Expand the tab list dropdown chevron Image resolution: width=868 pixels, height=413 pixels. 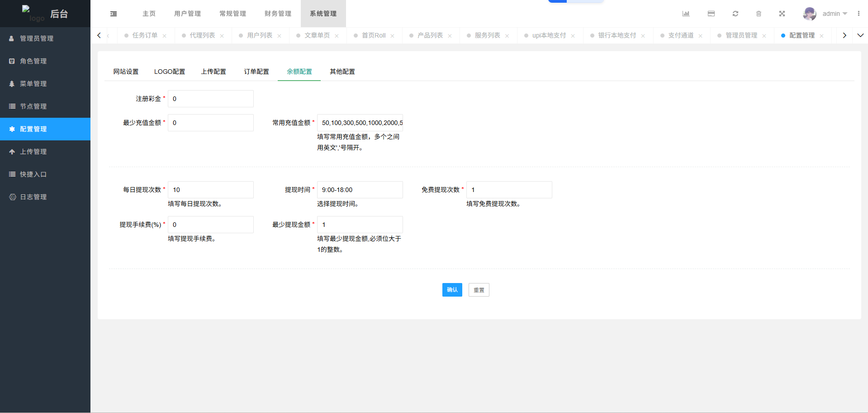pos(860,35)
